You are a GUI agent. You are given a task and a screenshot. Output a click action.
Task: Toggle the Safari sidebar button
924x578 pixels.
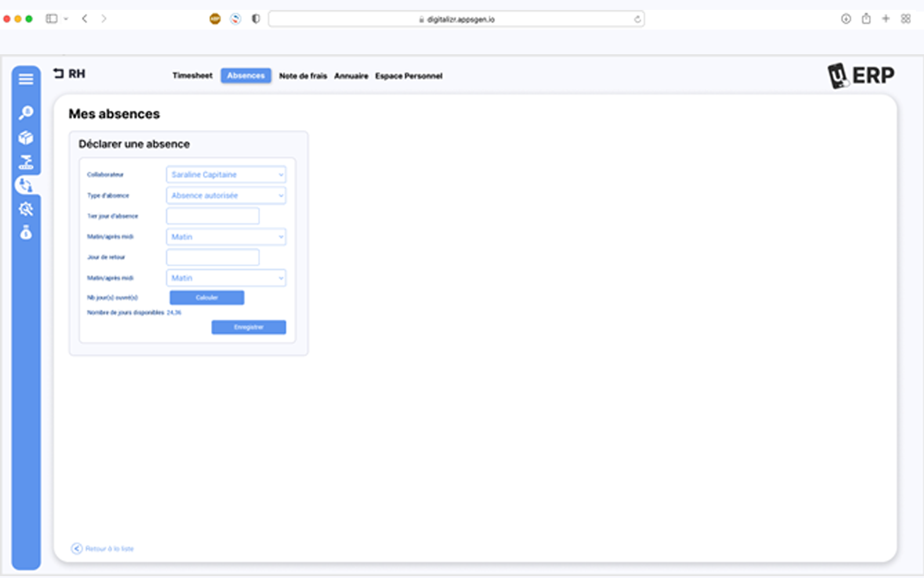[x=52, y=19]
